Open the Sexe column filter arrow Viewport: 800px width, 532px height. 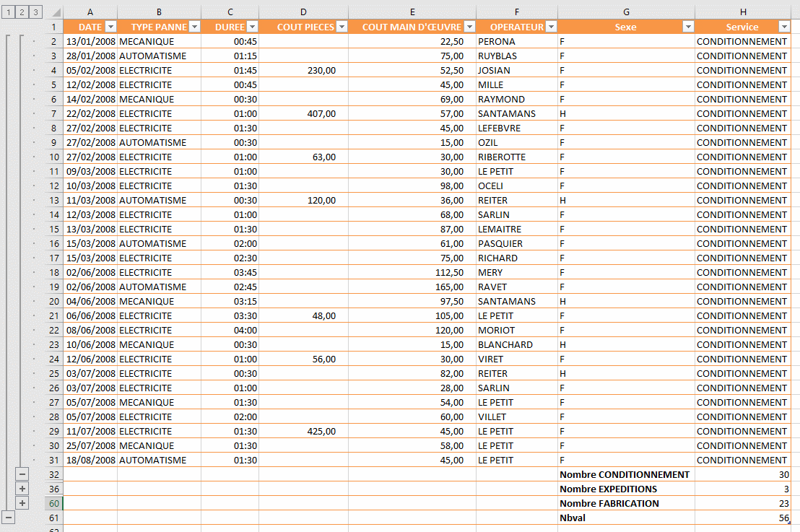687,27
